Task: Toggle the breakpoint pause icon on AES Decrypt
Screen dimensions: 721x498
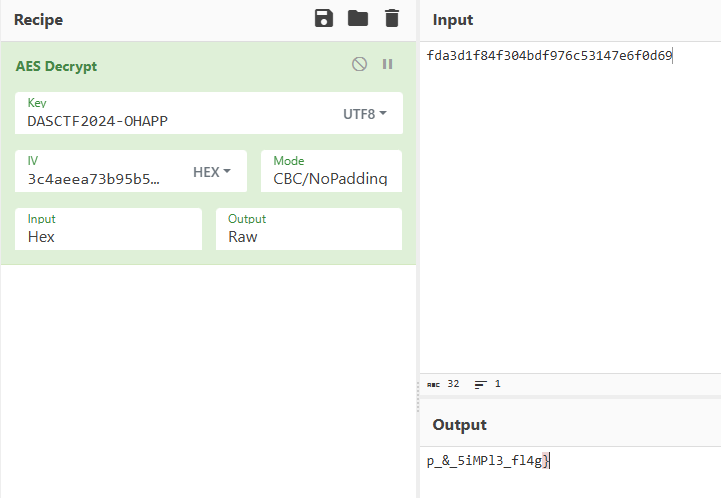Action: point(387,64)
